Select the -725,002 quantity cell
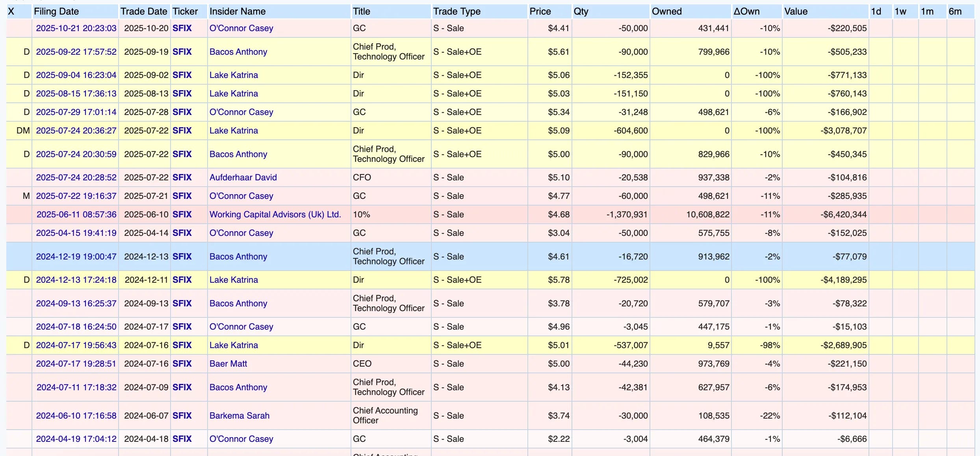Viewport: 980px width, 456px height. point(611,280)
